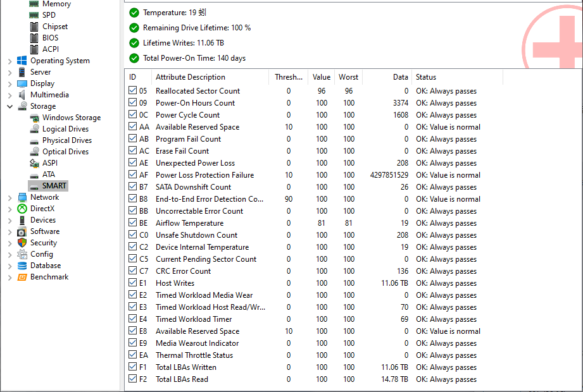Click the '11.06 TB' value for Host Writes
The width and height of the screenshot is (583, 392).
tap(394, 283)
